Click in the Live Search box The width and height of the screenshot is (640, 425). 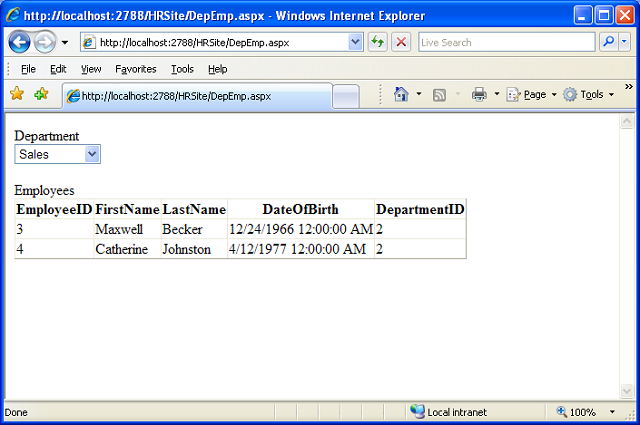coord(507,42)
